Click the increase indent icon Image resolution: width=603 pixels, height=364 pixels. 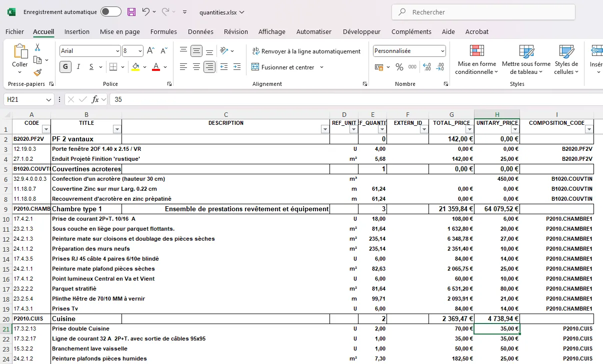click(x=236, y=67)
